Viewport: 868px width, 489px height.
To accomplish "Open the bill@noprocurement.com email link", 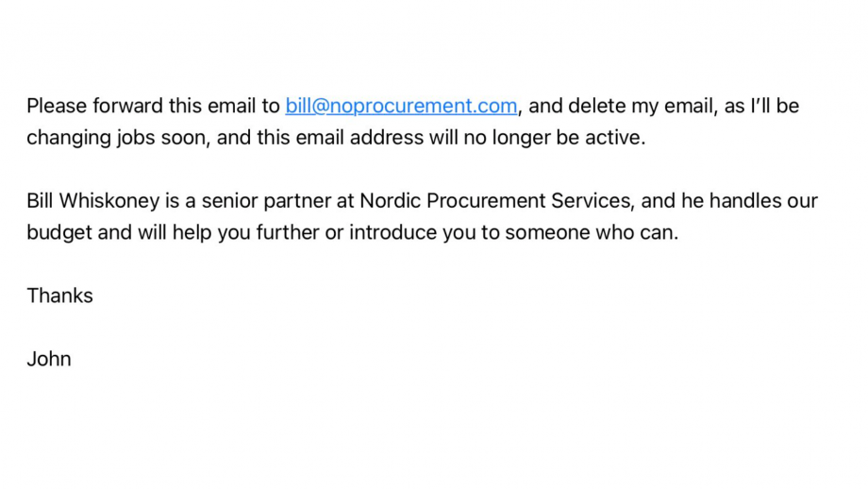I will (x=401, y=106).
